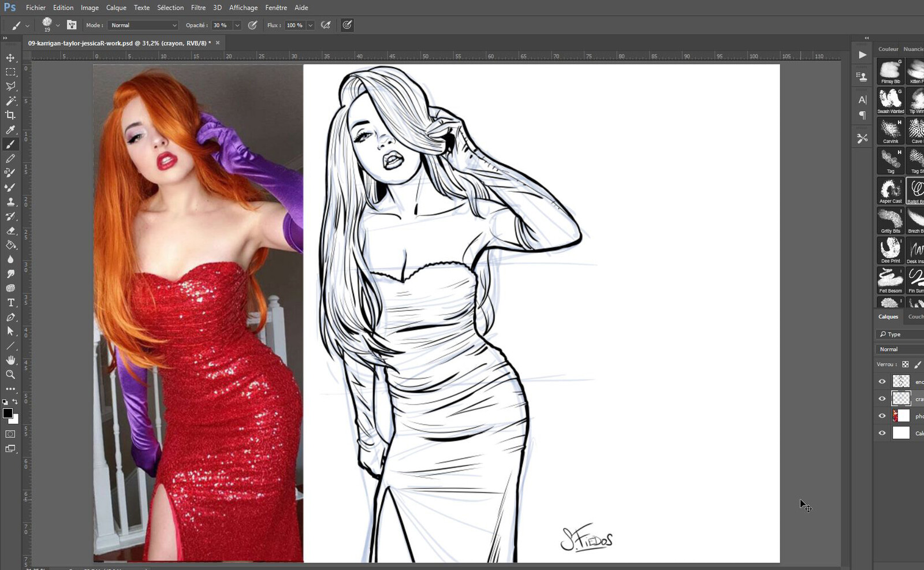Select the Hand tool
Viewport: 924px width, 570px height.
(10, 360)
